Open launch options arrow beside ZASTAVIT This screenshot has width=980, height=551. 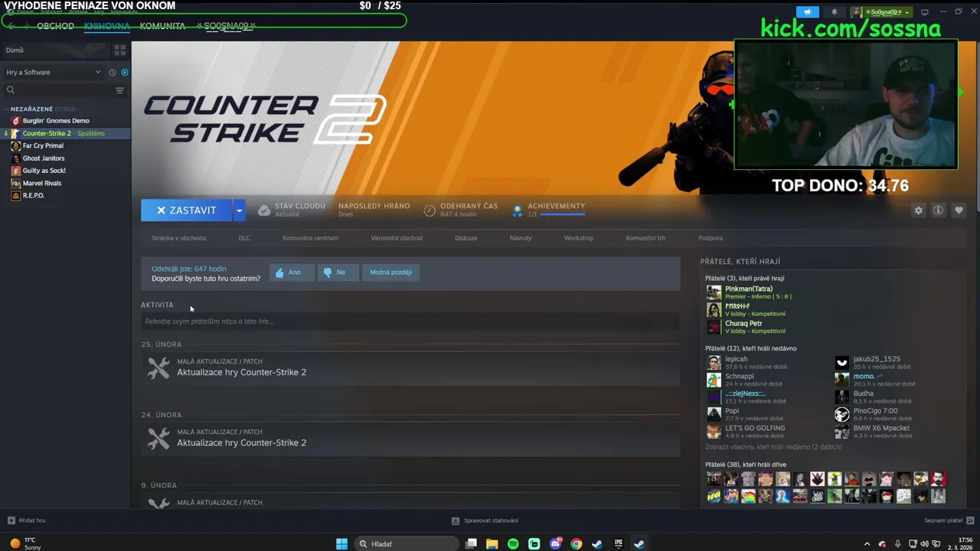[240, 210]
